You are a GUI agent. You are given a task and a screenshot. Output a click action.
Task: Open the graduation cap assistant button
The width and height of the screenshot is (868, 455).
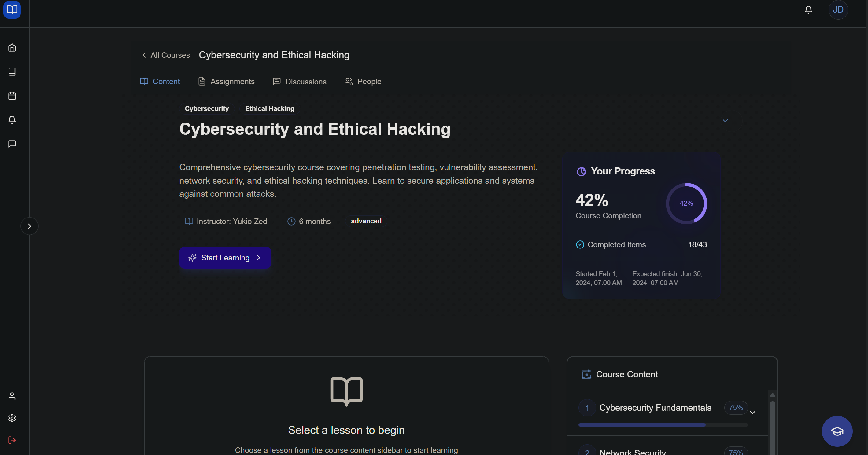point(837,431)
